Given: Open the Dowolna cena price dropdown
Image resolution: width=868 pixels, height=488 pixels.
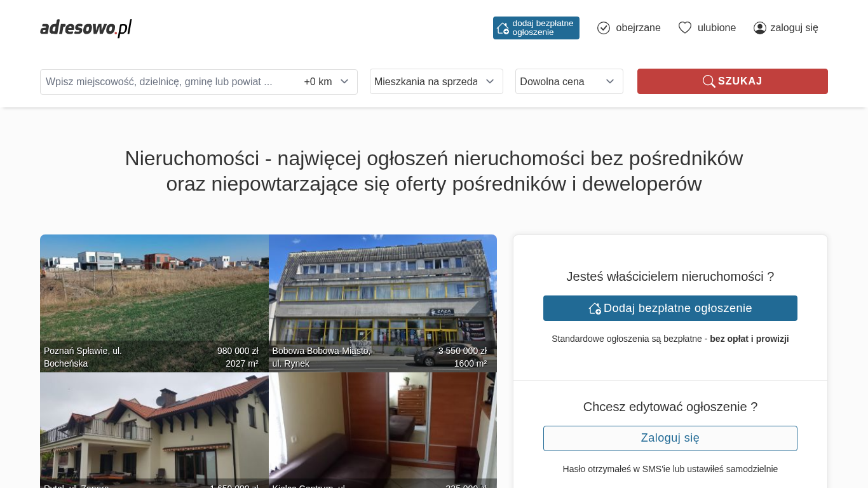Looking at the screenshot, I should [x=569, y=81].
